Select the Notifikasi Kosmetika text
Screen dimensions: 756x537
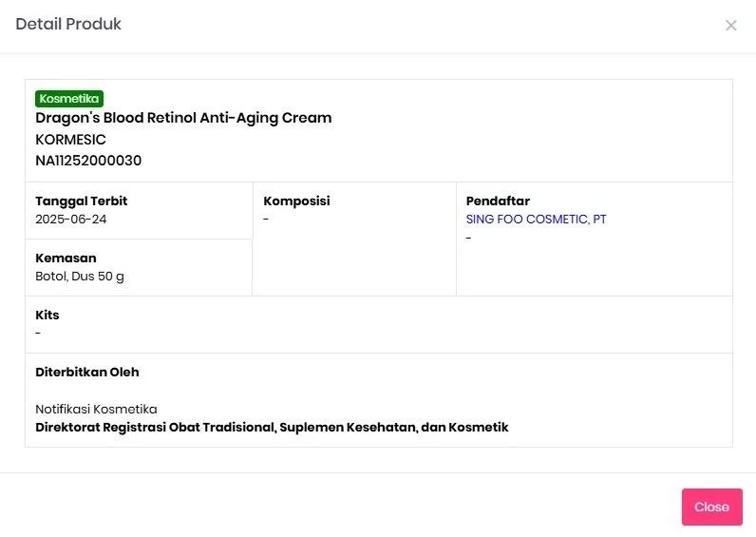coord(96,410)
